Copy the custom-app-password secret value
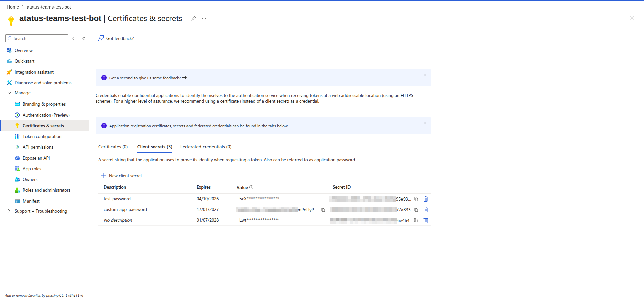Viewport: 644px width, 299px height. click(x=323, y=210)
